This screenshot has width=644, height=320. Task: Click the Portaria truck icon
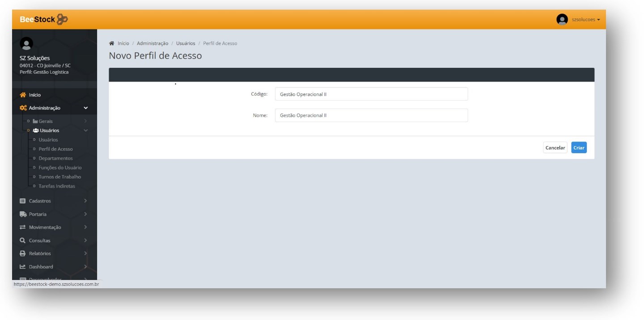point(23,214)
